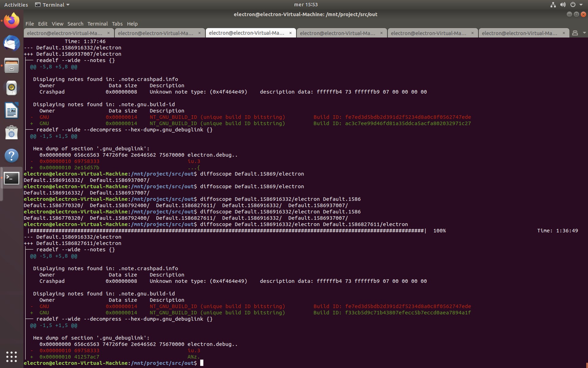Close the first terminal tab
Screen dimensions: 588x368
click(108, 33)
